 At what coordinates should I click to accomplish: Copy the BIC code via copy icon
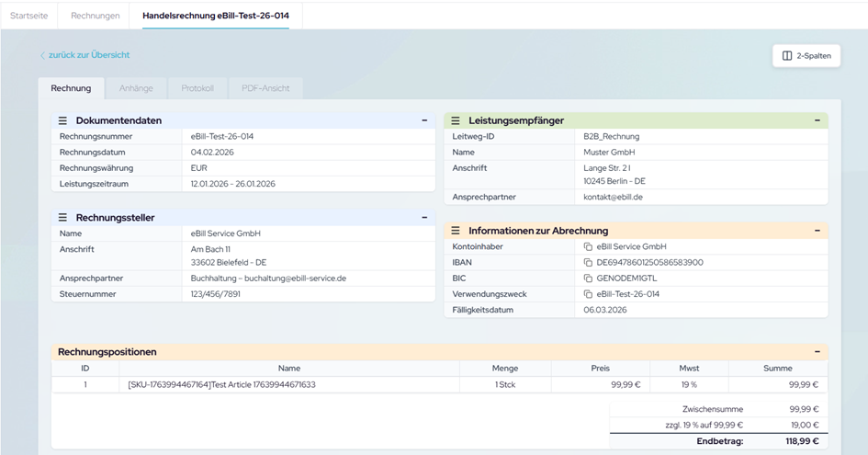[x=588, y=279]
